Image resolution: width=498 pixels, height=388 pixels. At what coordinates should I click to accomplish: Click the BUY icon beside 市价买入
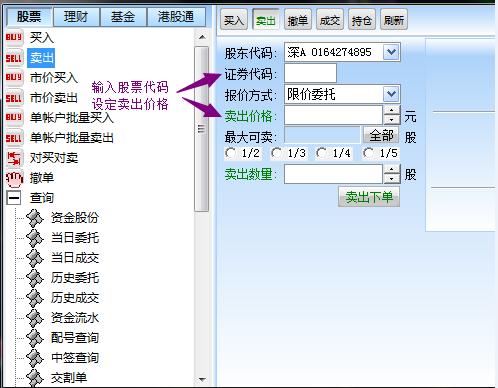pyautogui.click(x=14, y=77)
